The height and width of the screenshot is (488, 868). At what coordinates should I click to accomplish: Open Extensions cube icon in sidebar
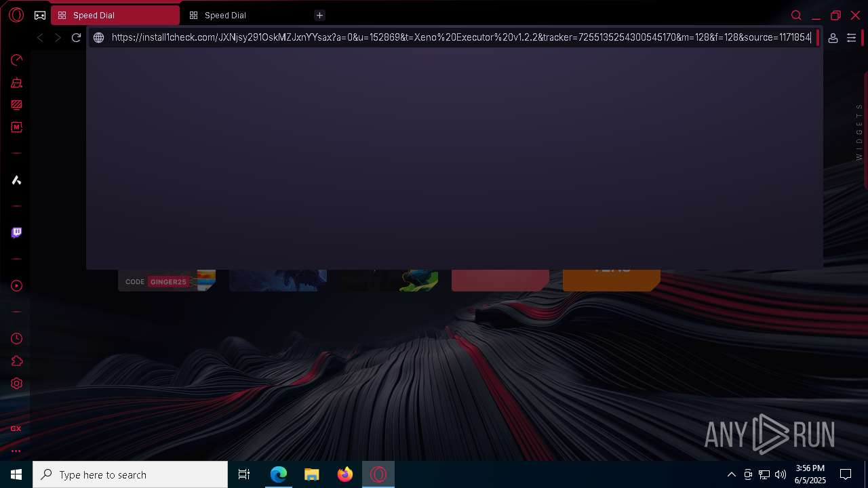click(x=16, y=361)
